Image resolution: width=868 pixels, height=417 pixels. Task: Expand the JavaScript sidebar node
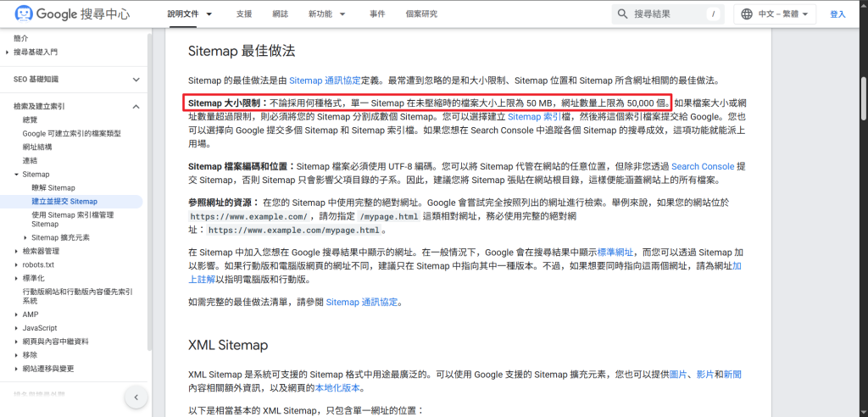17,328
